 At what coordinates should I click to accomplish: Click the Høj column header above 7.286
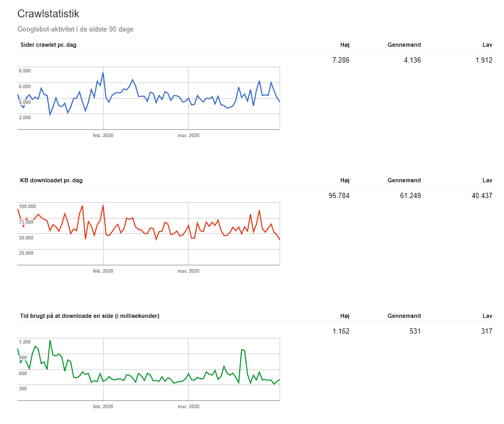tap(344, 45)
